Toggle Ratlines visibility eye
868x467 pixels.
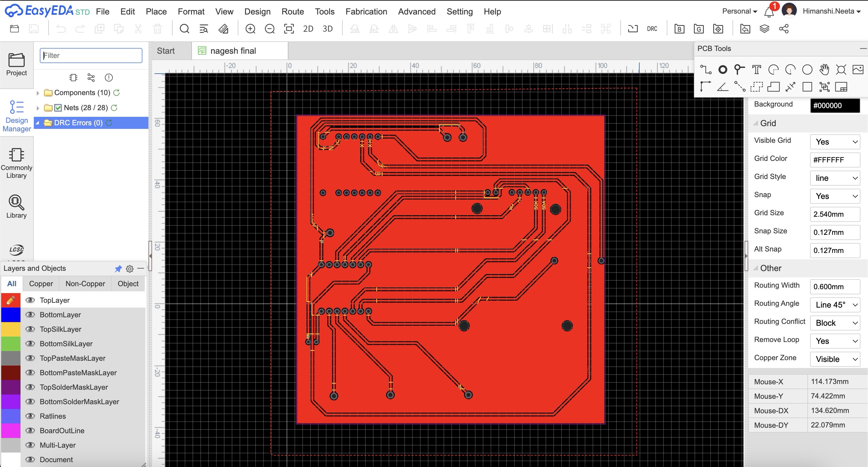pos(30,416)
